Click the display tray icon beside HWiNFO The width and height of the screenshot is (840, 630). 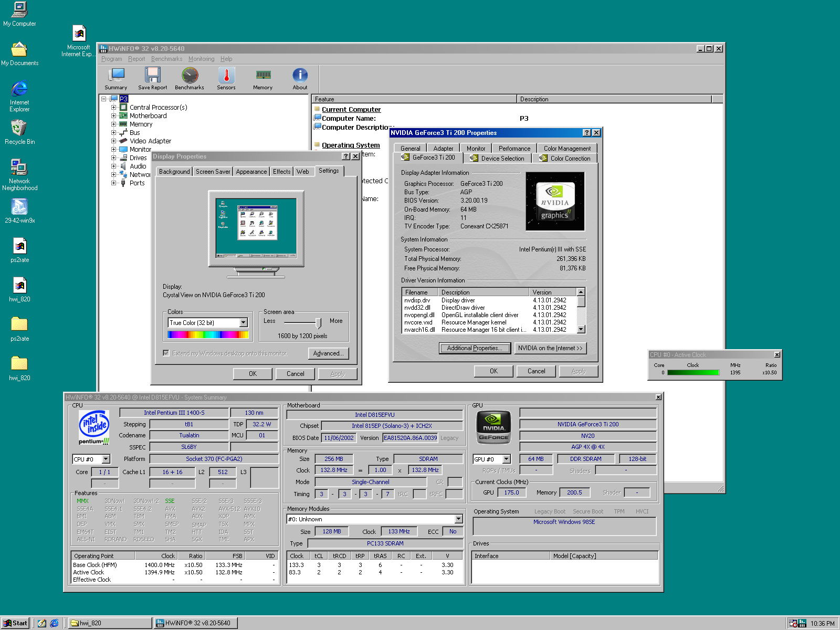pyautogui.click(x=793, y=624)
